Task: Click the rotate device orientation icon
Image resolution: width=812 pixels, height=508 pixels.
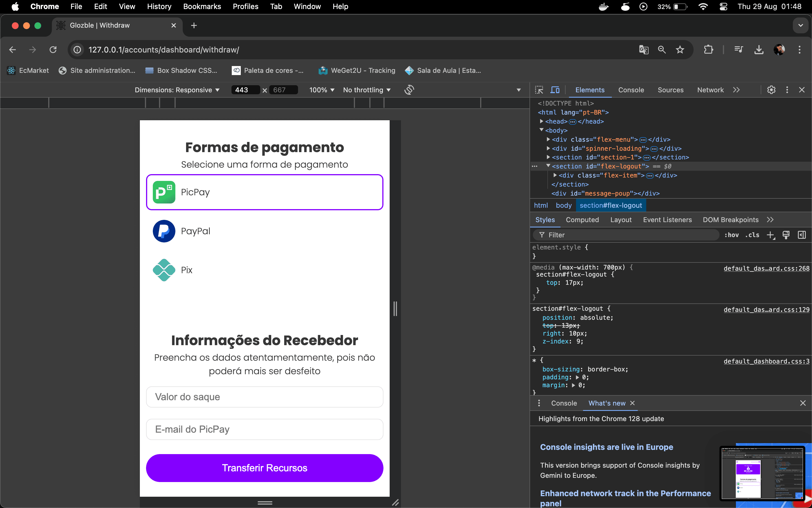Action: pyautogui.click(x=409, y=90)
